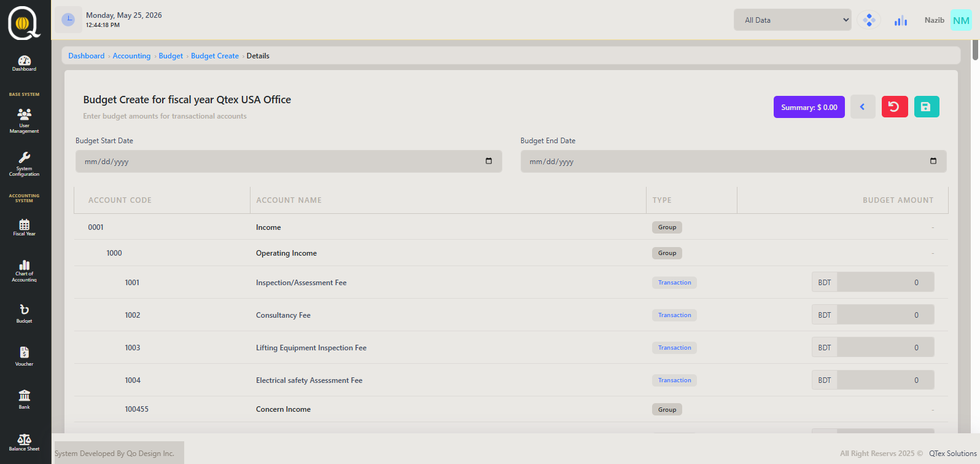Image resolution: width=980 pixels, height=464 pixels.
Task: Go to Accounting breadcrumb link
Action: [131, 56]
